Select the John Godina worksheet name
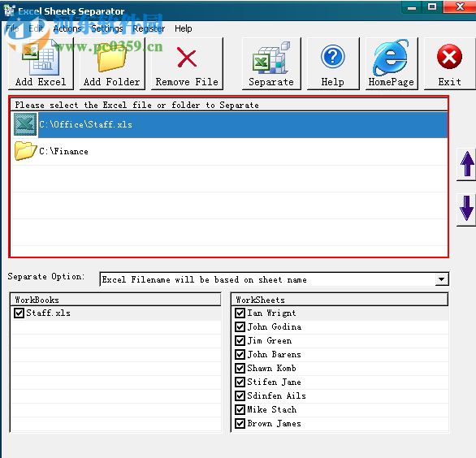The height and width of the screenshot is (458, 476). (x=275, y=326)
